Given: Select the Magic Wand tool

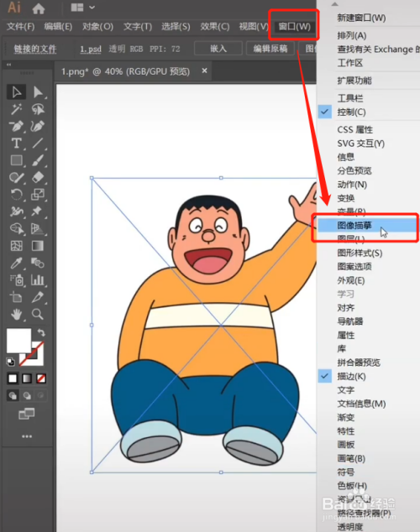Looking at the screenshot, I should (16, 109).
